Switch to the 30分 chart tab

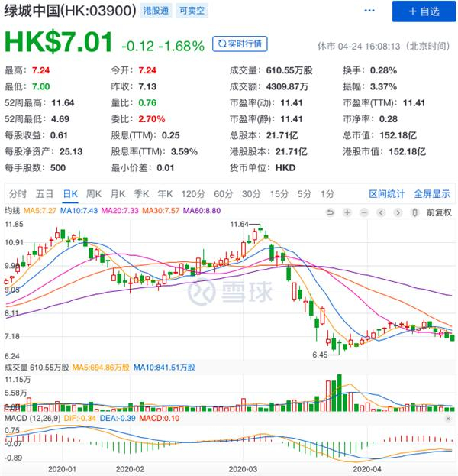coord(251,193)
